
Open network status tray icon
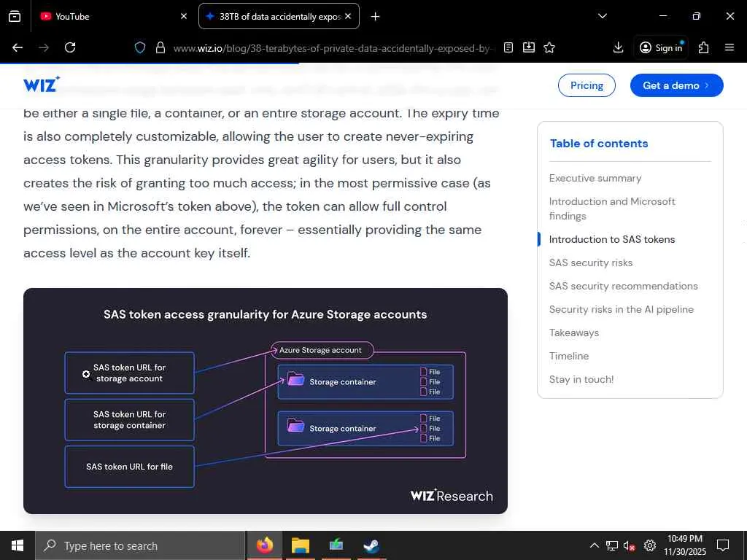[612, 545]
